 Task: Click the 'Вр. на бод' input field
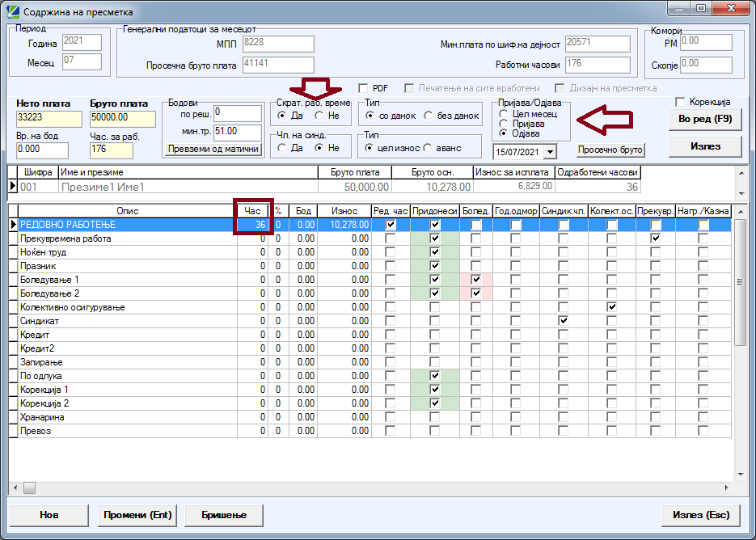[42, 150]
